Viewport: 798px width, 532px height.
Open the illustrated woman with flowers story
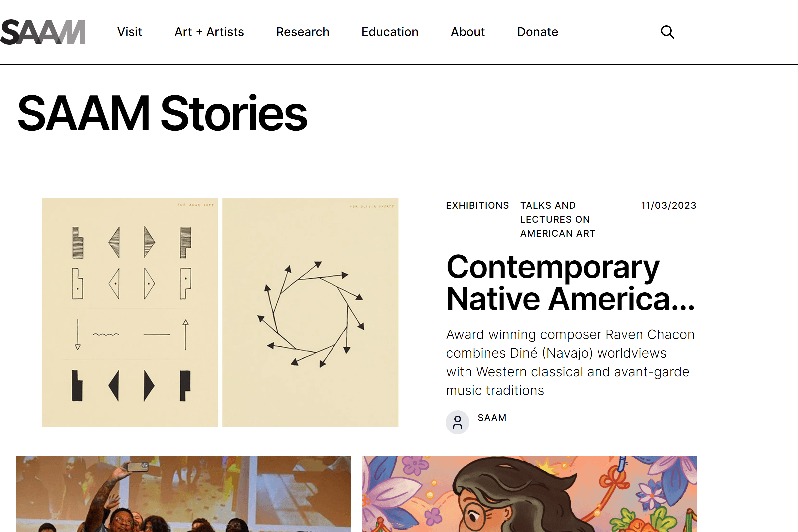pyautogui.click(x=529, y=494)
